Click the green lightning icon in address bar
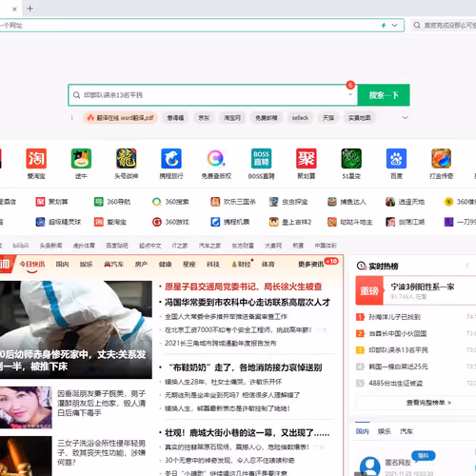 pyautogui.click(x=384, y=25)
